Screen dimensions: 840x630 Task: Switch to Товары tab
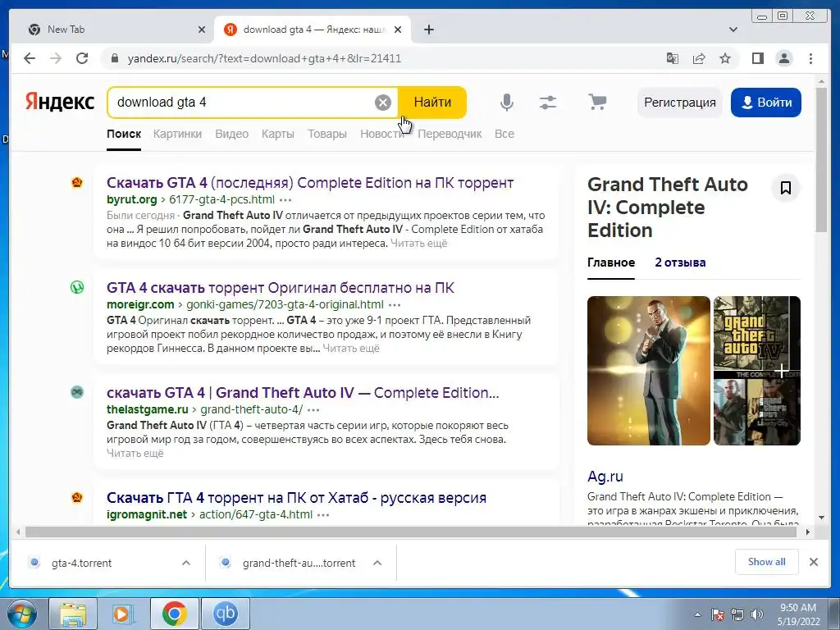(326, 134)
